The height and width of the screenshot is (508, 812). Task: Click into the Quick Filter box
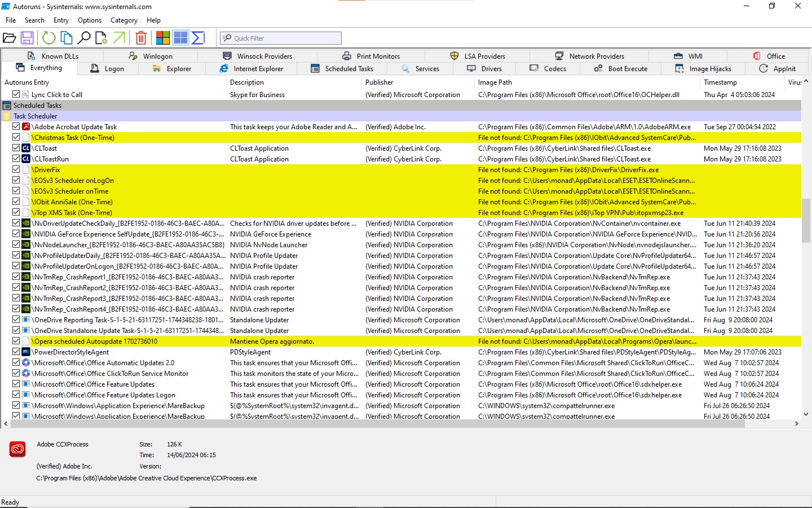[x=281, y=38]
